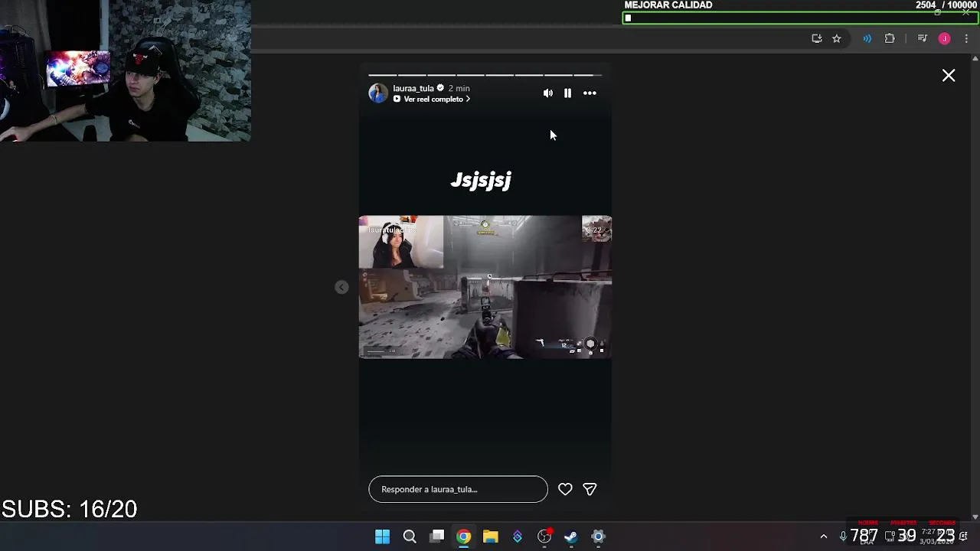Screen dimensions: 980x551
Task: Open OBS Studio from taskbar
Action: [x=544, y=536]
